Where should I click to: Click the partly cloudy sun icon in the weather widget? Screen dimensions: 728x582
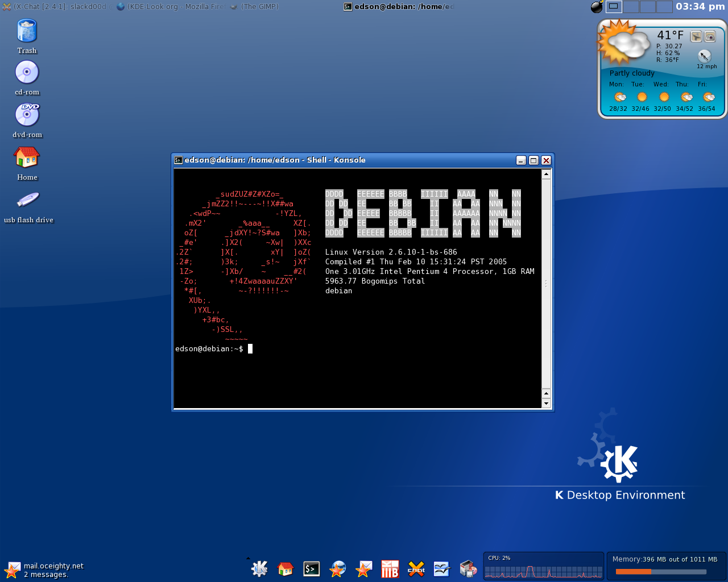point(624,43)
